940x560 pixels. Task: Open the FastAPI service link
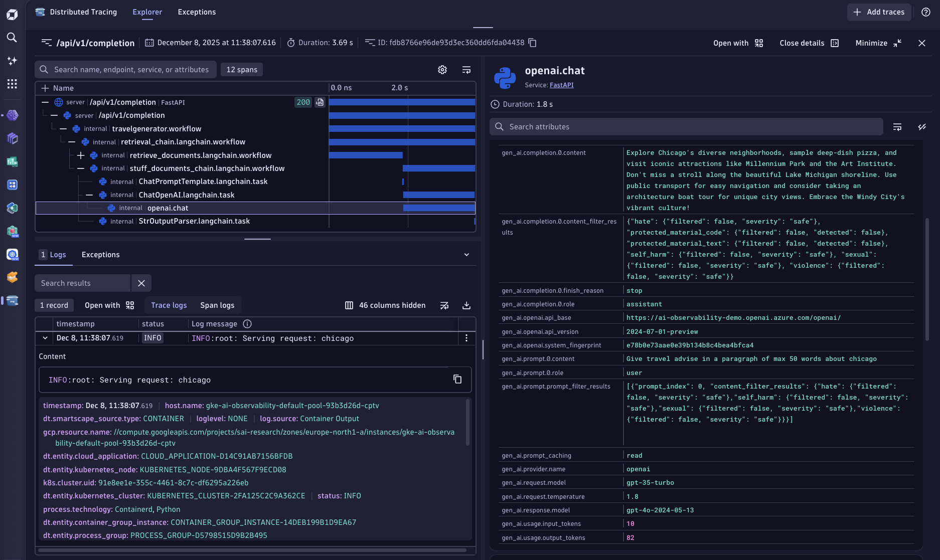pyautogui.click(x=561, y=85)
